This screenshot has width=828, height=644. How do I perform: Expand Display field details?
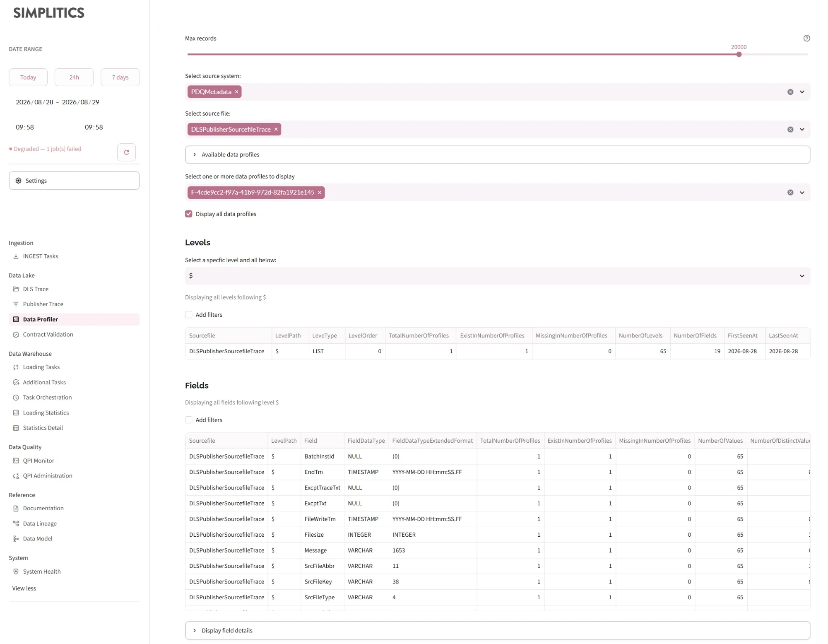click(498, 630)
